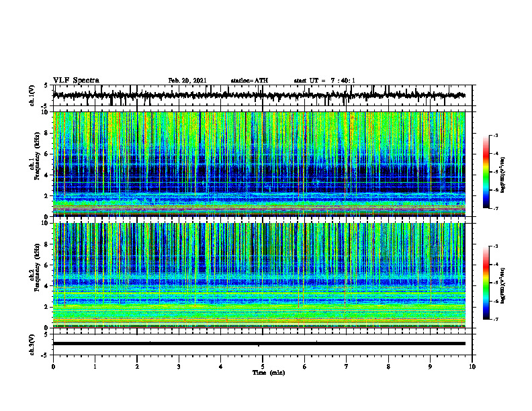
Task: Select the "Time (min)" x-axis label
Action: [269, 373]
